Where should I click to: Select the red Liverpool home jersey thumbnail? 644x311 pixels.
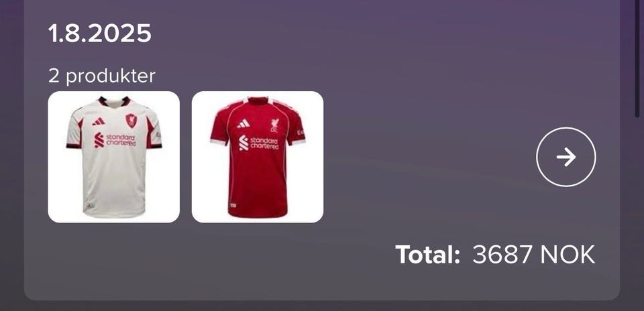click(x=258, y=157)
